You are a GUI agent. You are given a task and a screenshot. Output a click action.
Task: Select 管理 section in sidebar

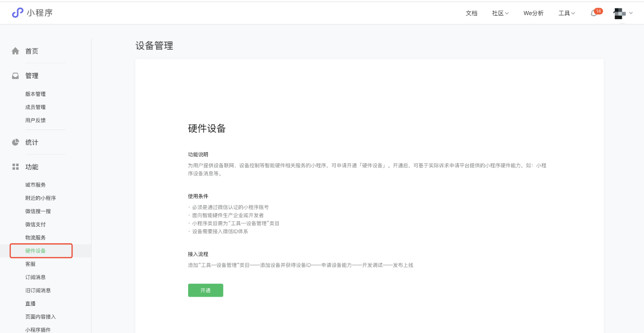[32, 76]
